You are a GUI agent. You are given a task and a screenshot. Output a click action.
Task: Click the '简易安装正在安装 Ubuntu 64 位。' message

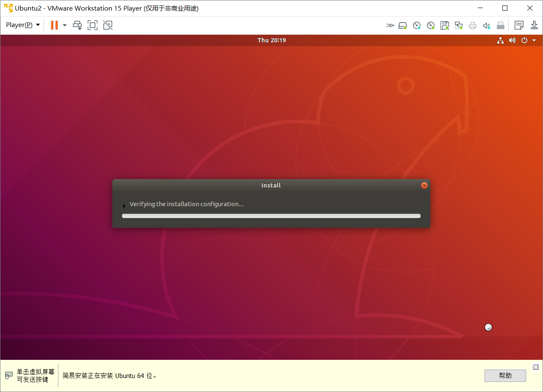click(110, 375)
